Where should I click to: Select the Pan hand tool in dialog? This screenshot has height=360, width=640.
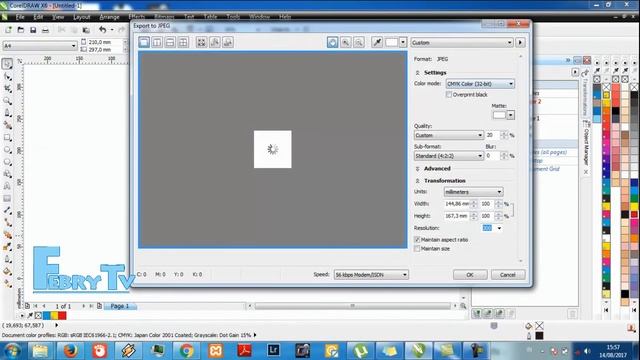[332, 42]
